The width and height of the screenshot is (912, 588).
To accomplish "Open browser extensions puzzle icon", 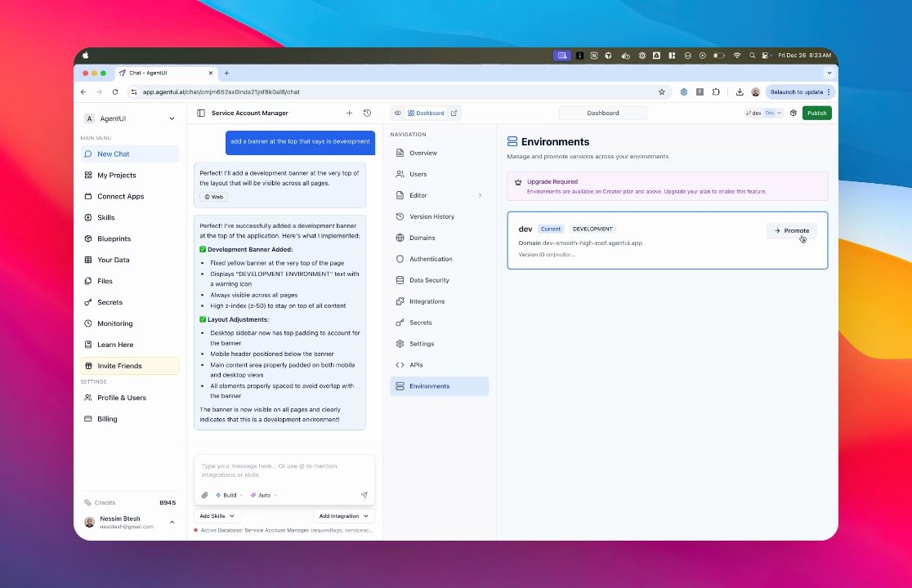I will click(716, 91).
